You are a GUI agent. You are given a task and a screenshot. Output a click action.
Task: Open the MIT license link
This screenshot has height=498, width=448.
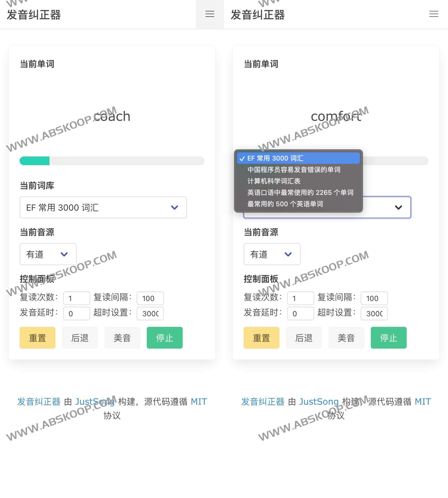click(199, 401)
